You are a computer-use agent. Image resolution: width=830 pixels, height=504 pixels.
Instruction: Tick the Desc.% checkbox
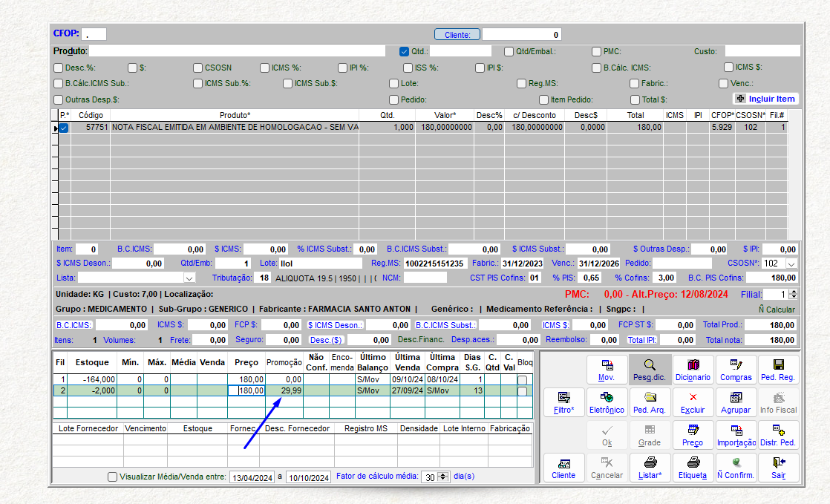(58, 68)
